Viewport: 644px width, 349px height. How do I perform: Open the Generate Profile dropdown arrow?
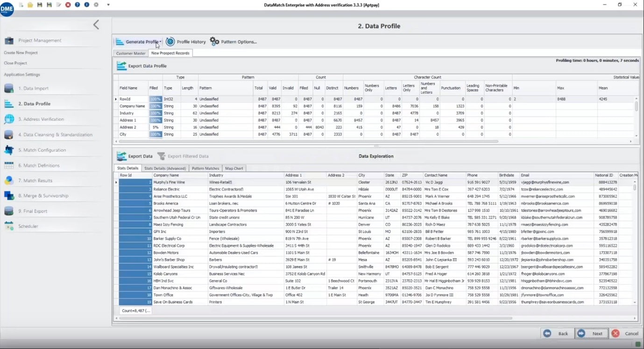pos(160,42)
